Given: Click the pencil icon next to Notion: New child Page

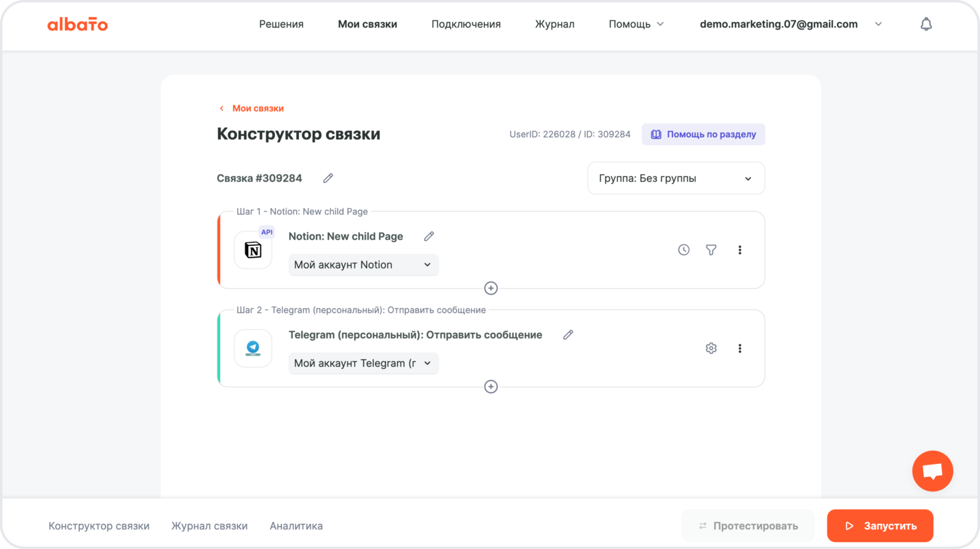Looking at the screenshot, I should pyautogui.click(x=429, y=236).
